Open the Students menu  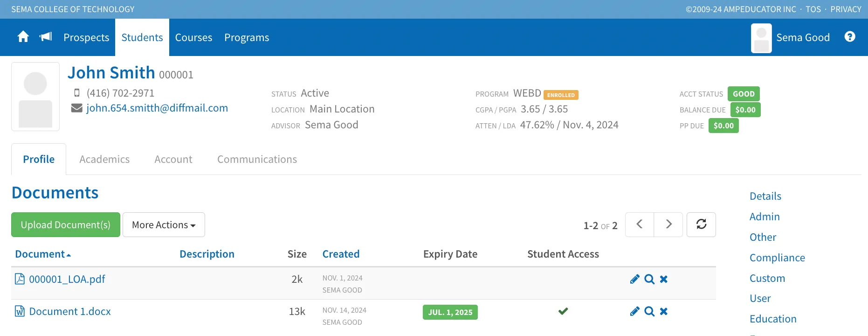[x=142, y=37]
